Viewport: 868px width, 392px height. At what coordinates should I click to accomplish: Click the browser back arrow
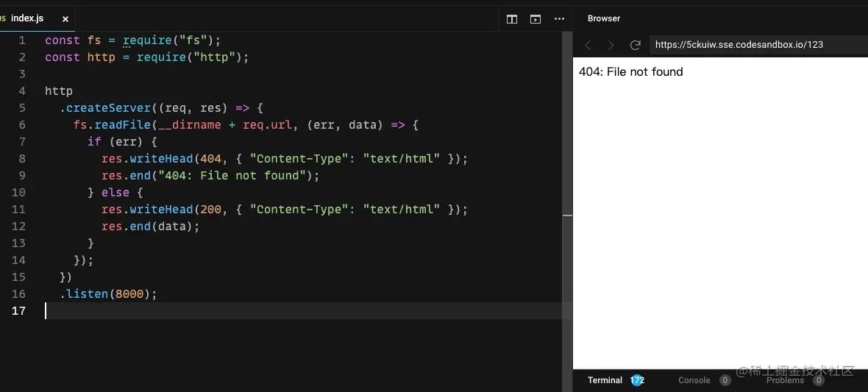click(588, 45)
